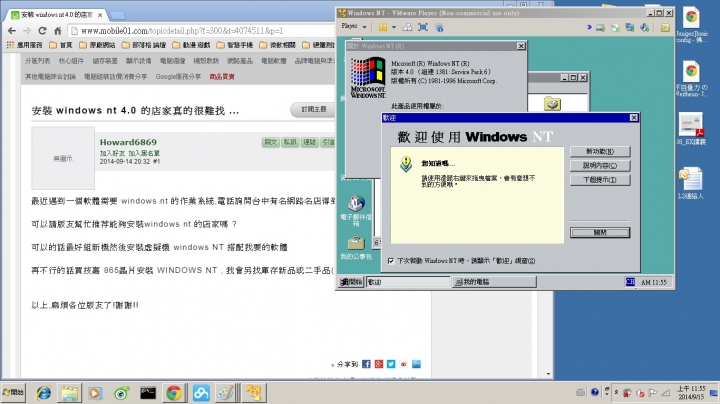
Task: Click the 電腦軟體 forum menu item
Action: tap(274, 61)
